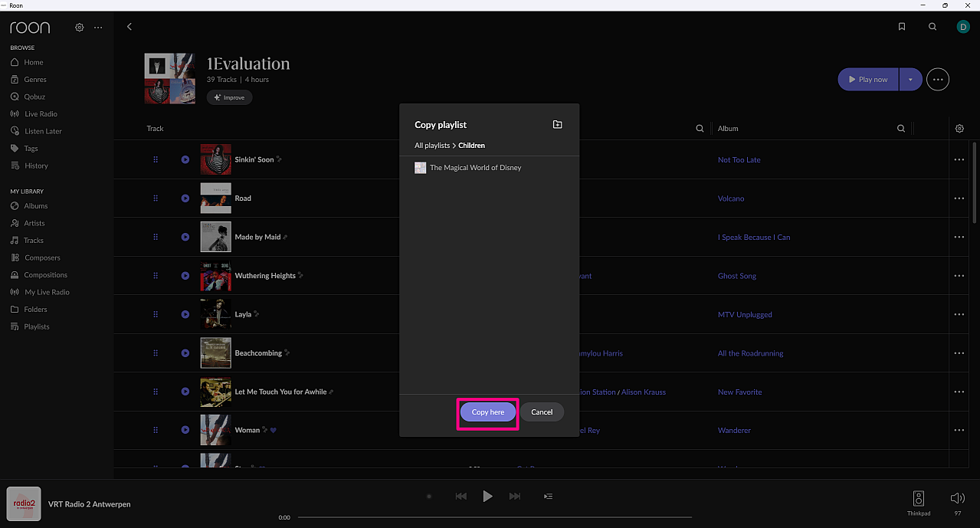Click the back arrow at top left
This screenshot has height=528, width=980.
point(129,27)
